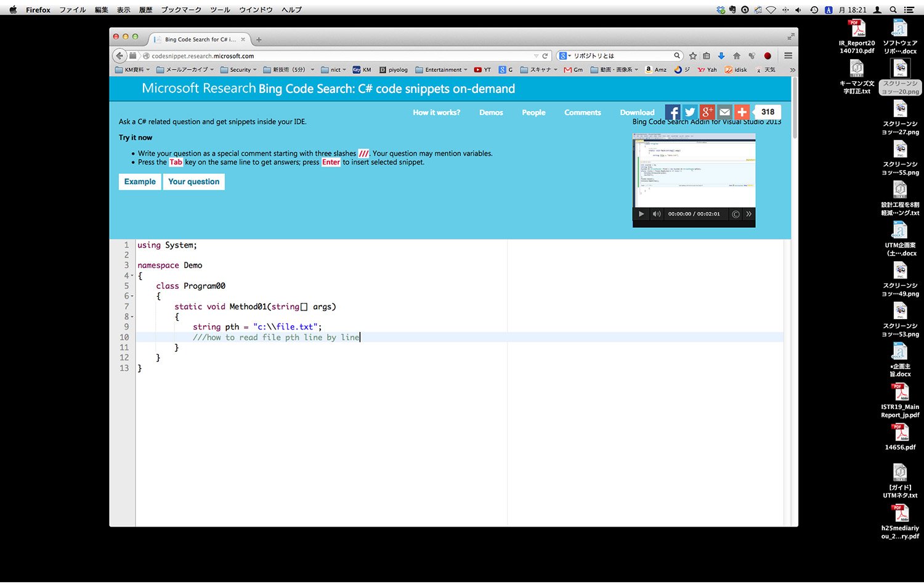Open the Firefox application menu
The width and height of the screenshot is (924, 587).
[x=38, y=10]
